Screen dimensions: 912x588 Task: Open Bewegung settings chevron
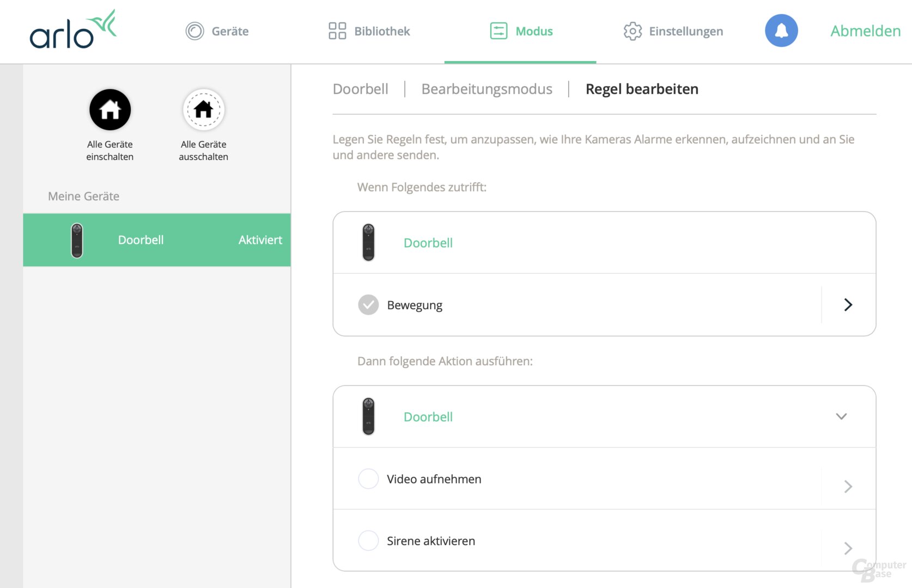pyautogui.click(x=848, y=305)
